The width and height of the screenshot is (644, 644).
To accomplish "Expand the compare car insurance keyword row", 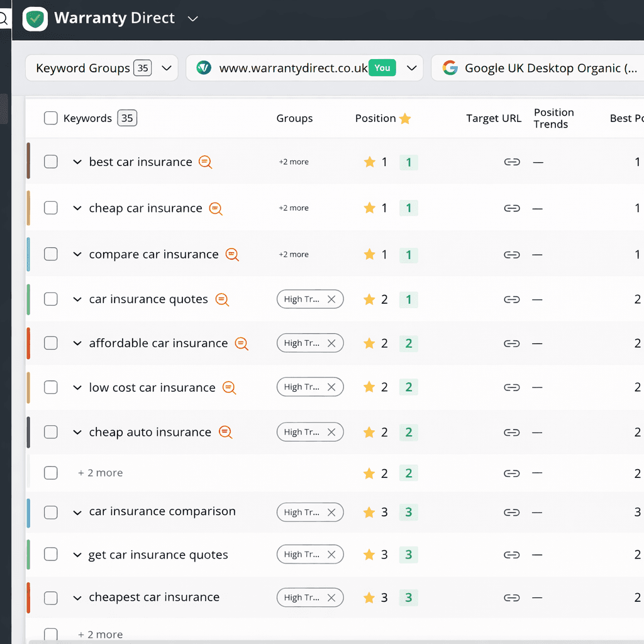I will click(x=77, y=255).
